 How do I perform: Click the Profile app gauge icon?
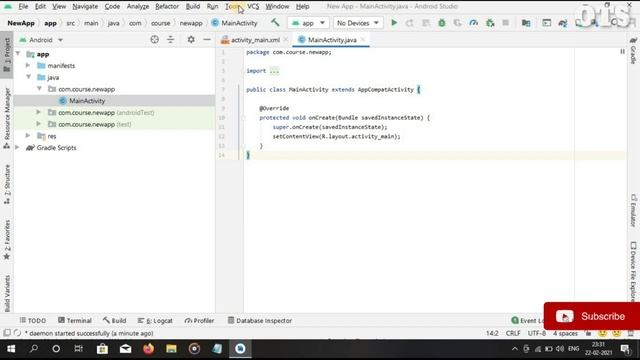click(x=473, y=23)
